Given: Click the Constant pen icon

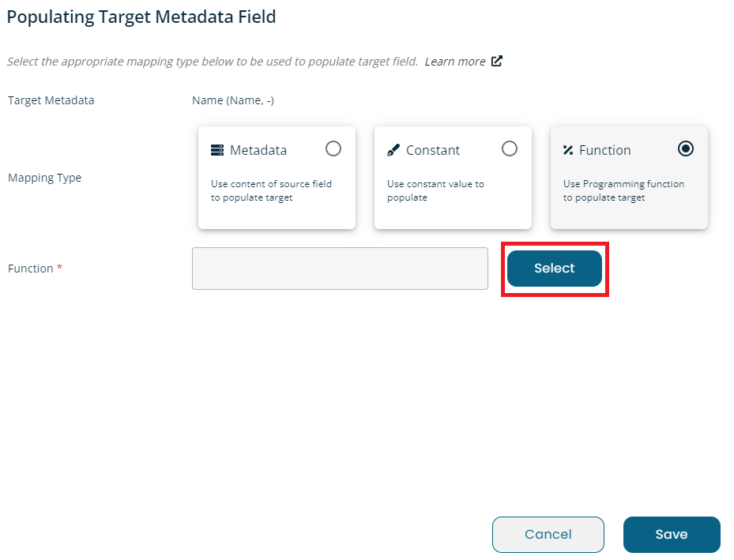Looking at the screenshot, I should (x=393, y=150).
